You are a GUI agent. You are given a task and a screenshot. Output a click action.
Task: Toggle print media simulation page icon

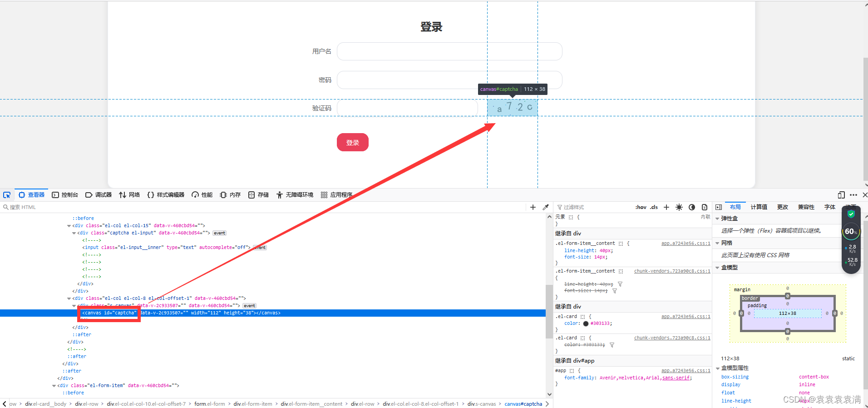tap(705, 207)
